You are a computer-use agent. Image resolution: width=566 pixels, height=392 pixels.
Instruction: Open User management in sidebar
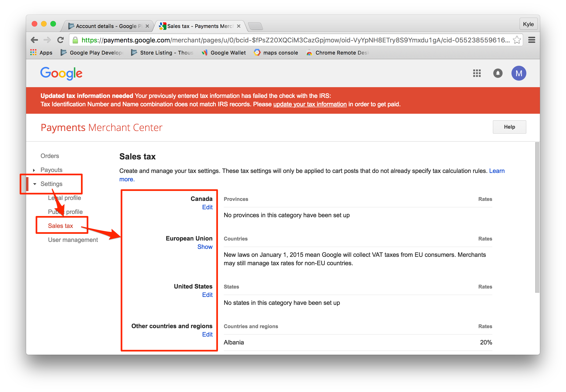click(73, 240)
